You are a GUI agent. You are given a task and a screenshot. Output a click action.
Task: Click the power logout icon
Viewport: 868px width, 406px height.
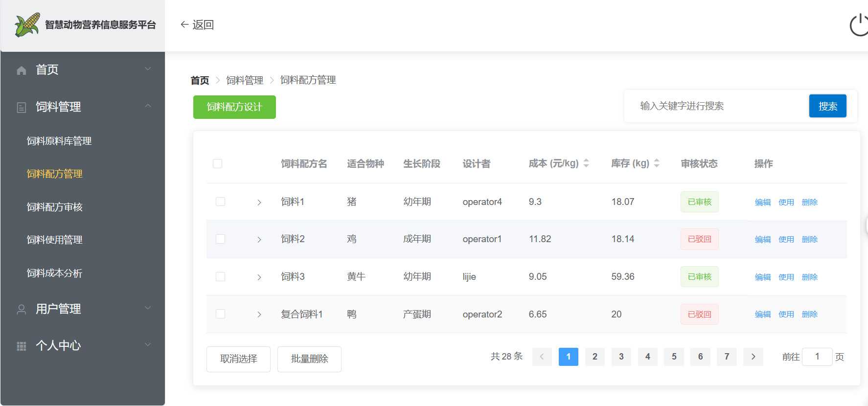pos(859,25)
